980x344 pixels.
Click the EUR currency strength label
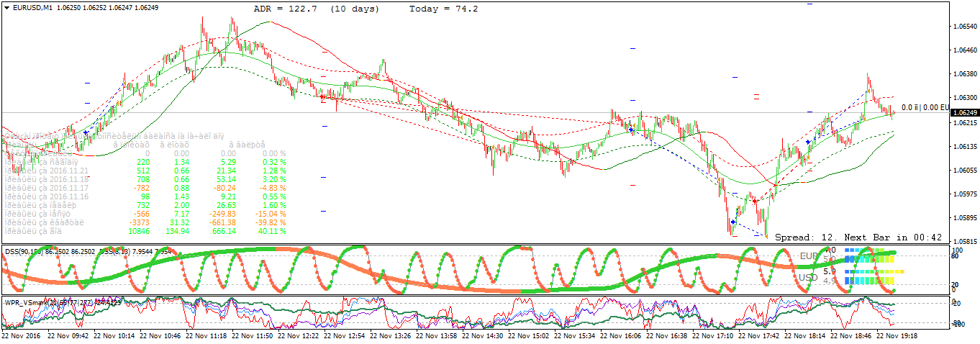[x=809, y=255]
